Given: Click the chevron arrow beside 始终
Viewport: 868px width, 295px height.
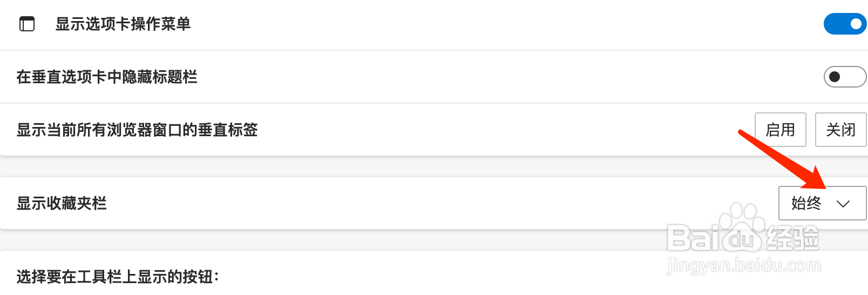Looking at the screenshot, I should click(x=843, y=204).
